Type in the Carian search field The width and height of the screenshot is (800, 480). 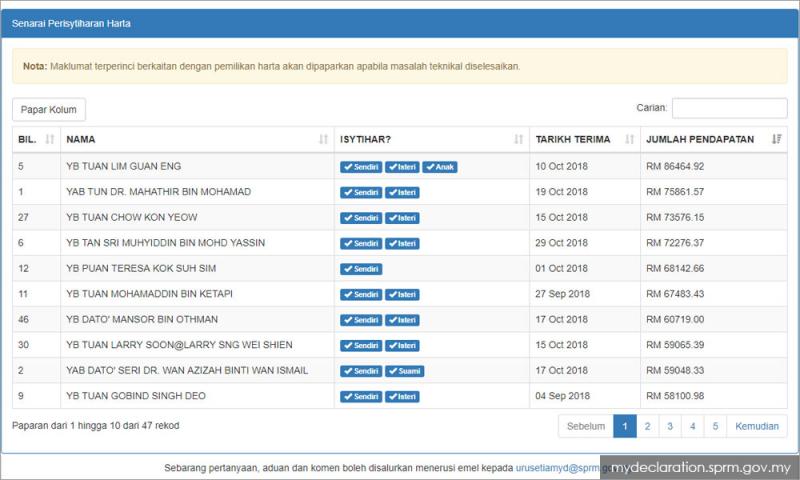click(728, 108)
